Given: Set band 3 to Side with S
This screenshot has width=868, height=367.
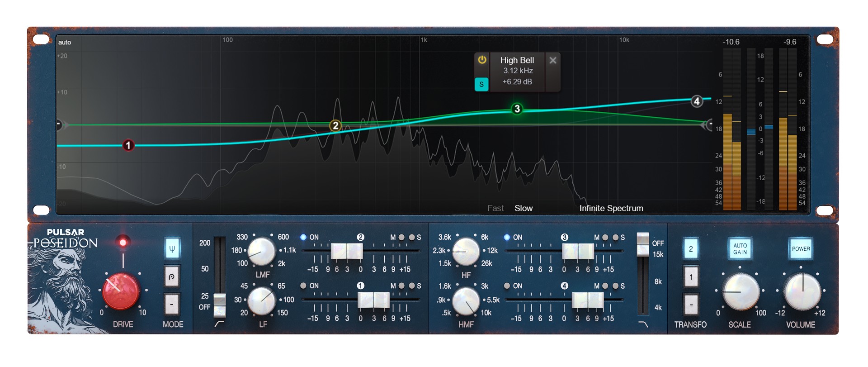Looking at the screenshot, I should click(x=615, y=237).
